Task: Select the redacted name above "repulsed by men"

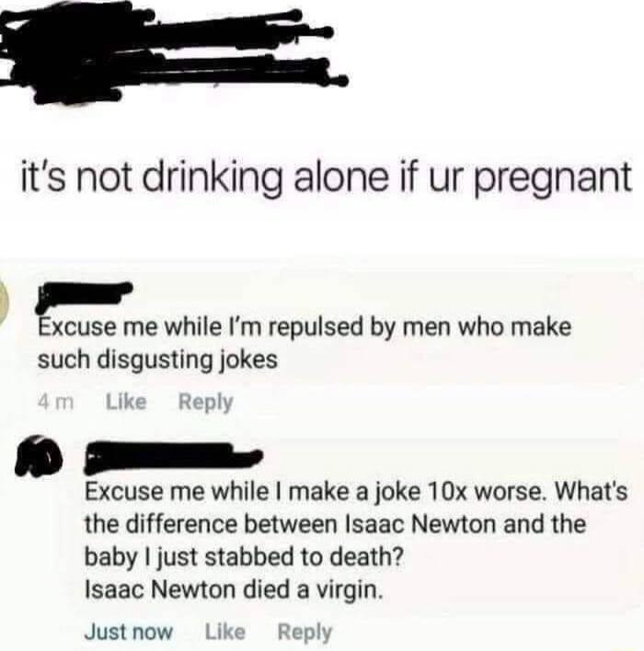Action: coord(84,296)
